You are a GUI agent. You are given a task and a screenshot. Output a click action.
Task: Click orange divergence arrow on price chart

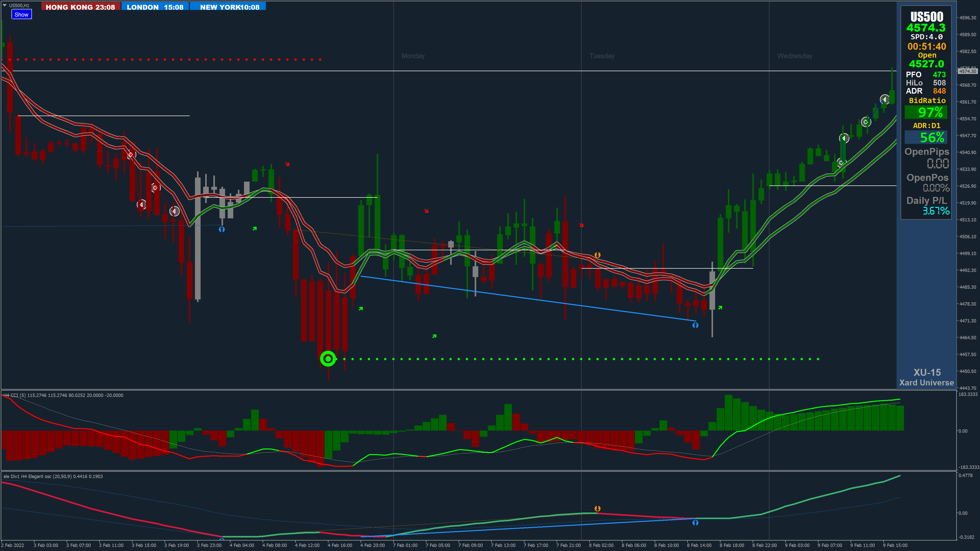(x=597, y=255)
